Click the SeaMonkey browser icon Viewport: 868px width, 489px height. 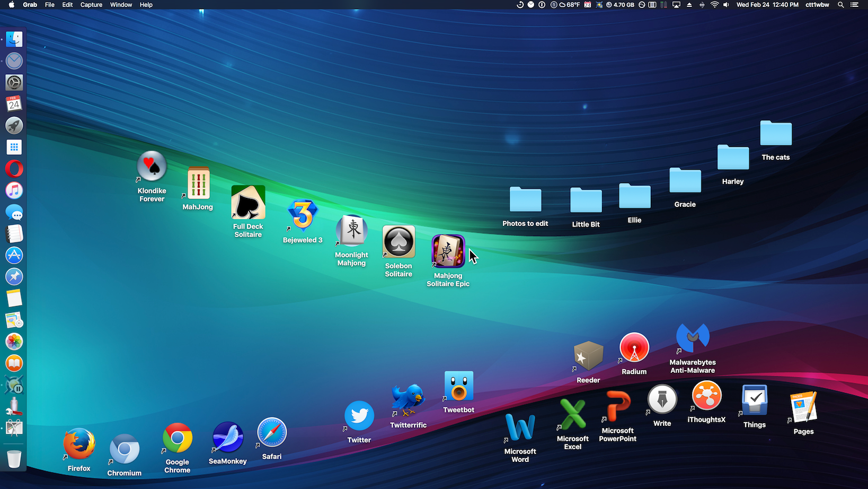coord(228,438)
